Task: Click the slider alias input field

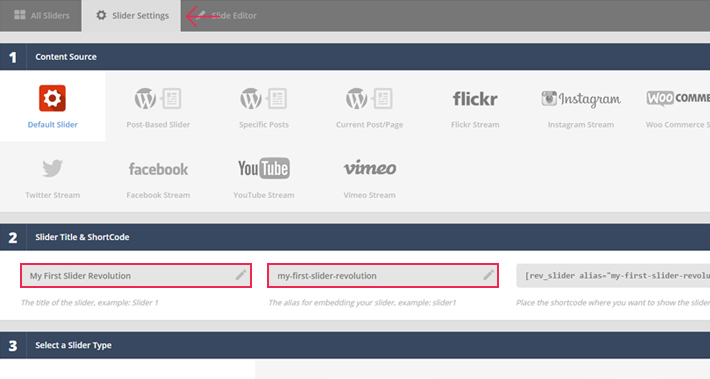Action: [x=383, y=275]
